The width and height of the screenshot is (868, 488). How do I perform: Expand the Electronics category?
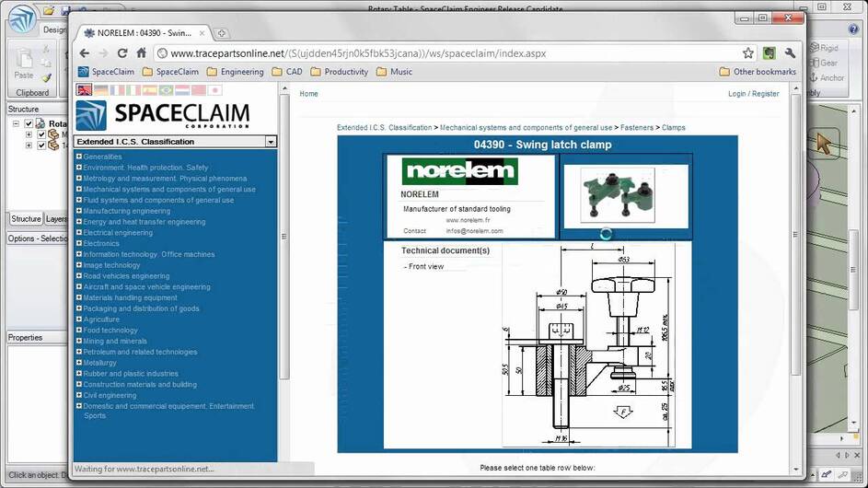[78, 243]
